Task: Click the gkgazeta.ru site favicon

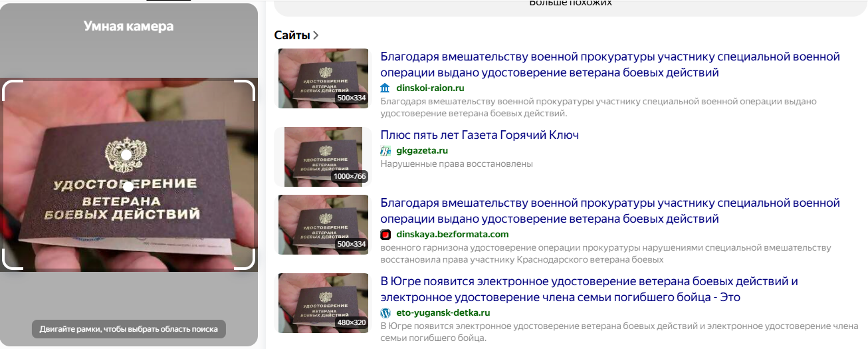Action: tap(385, 151)
